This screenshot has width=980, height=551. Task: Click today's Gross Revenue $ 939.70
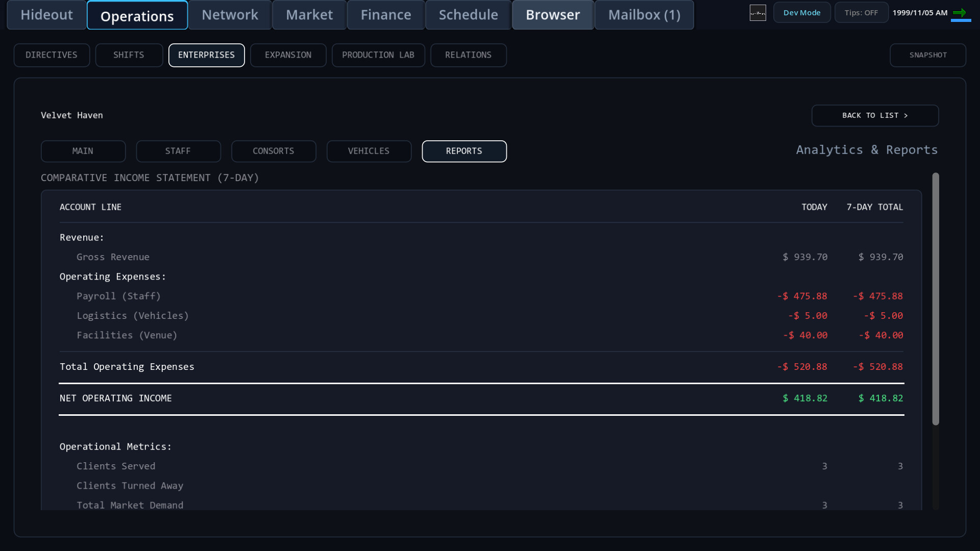805,257
